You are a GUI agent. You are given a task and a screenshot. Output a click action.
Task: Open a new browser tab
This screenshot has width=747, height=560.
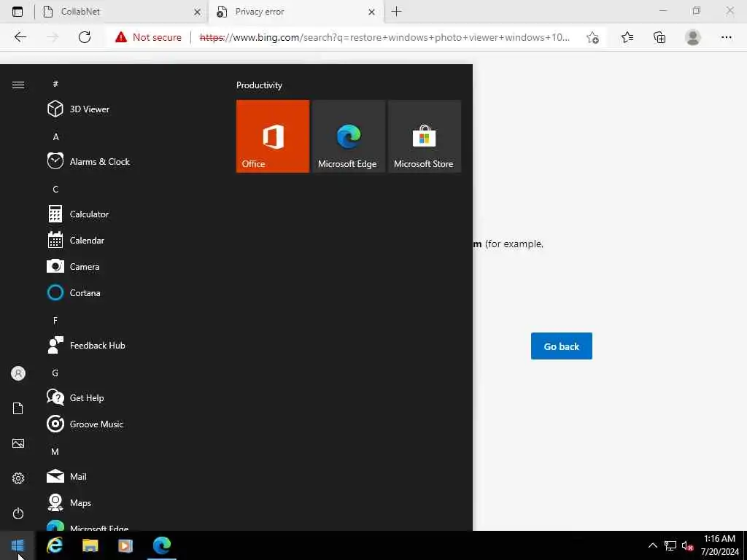coord(396,12)
